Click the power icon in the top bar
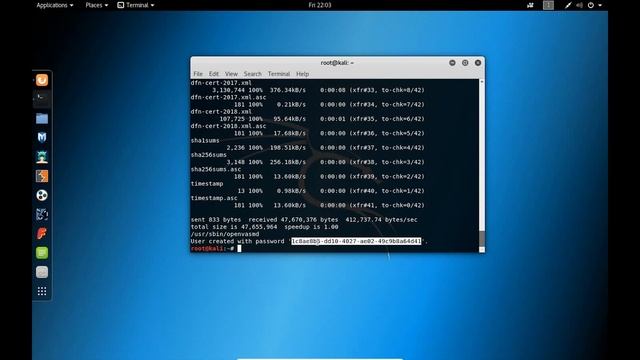Image resolution: width=640 pixels, height=360 pixels. [x=591, y=5]
